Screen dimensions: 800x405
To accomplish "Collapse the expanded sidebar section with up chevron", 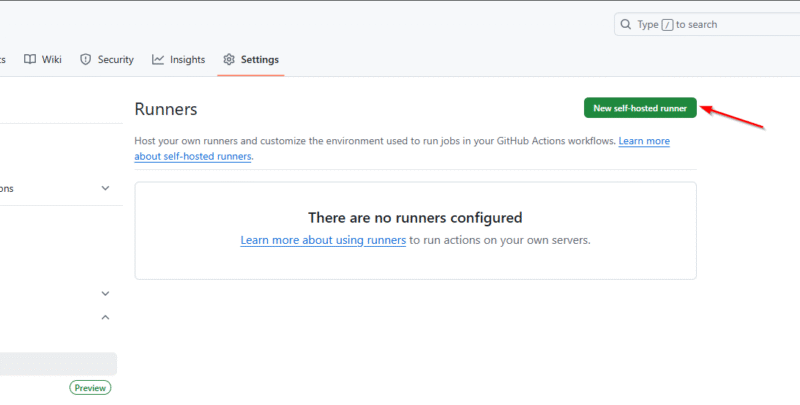I will point(105,317).
